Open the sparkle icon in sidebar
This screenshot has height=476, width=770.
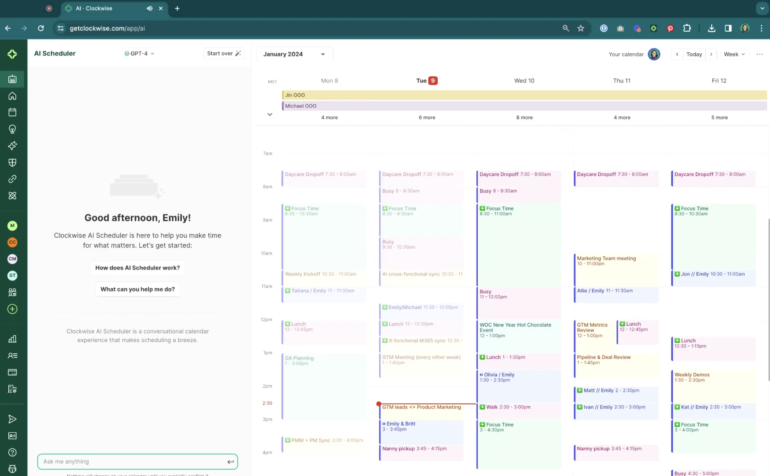point(12,146)
